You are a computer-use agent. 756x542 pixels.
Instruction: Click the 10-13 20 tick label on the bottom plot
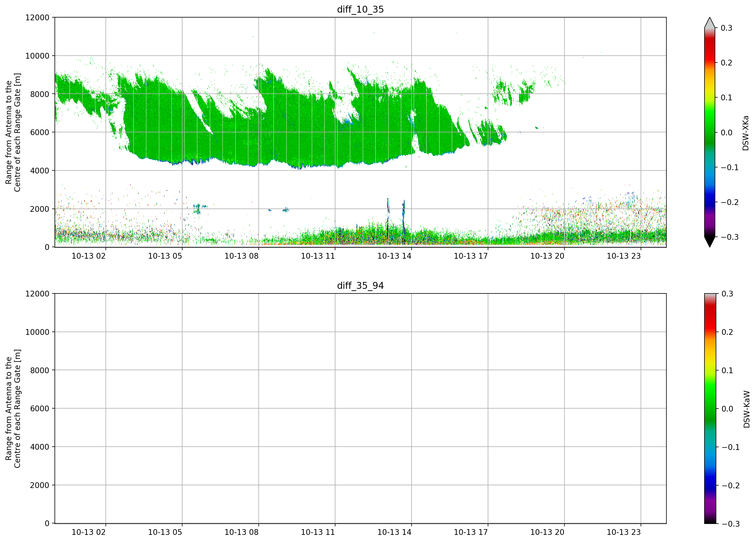[547, 532]
